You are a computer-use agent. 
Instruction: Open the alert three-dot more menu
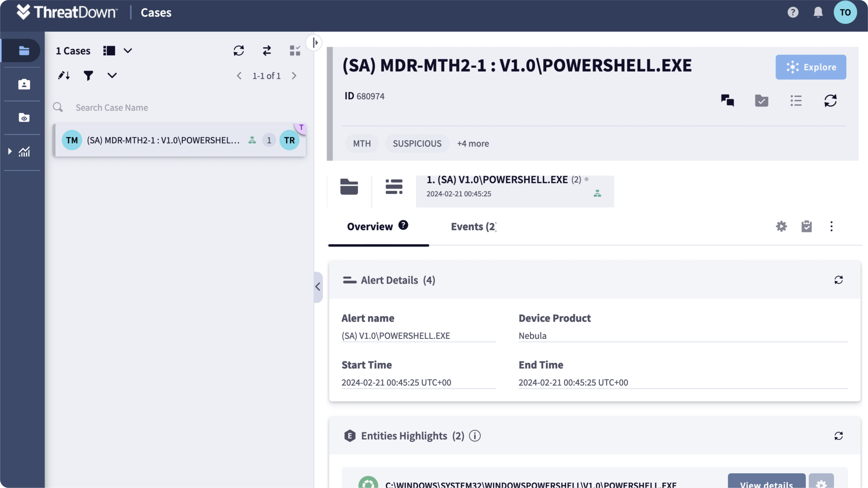(x=831, y=227)
